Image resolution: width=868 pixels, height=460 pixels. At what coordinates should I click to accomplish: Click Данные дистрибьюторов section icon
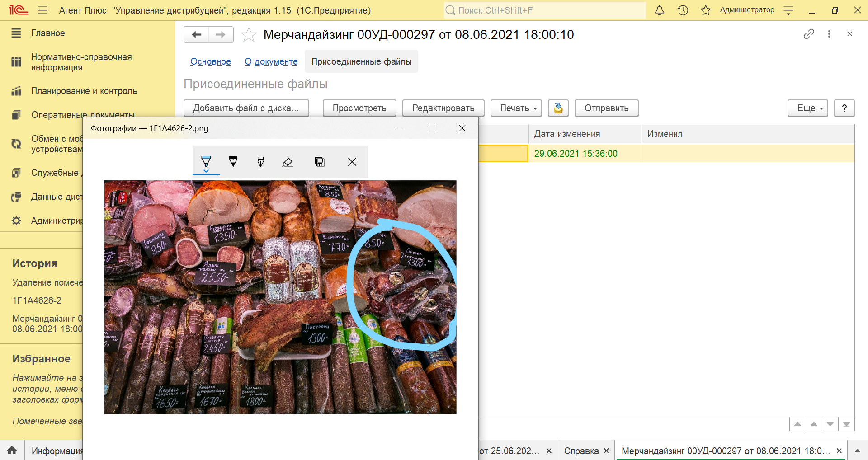point(16,197)
